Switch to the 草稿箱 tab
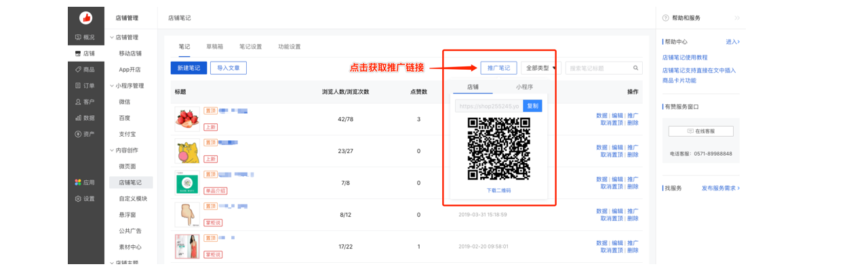The width and height of the screenshot is (868, 275). pos(215,47)
